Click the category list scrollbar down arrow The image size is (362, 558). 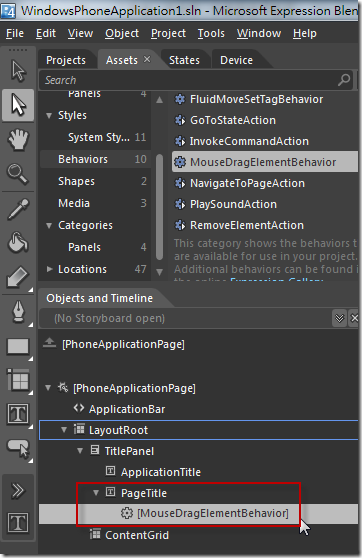[x=159, y=272]
